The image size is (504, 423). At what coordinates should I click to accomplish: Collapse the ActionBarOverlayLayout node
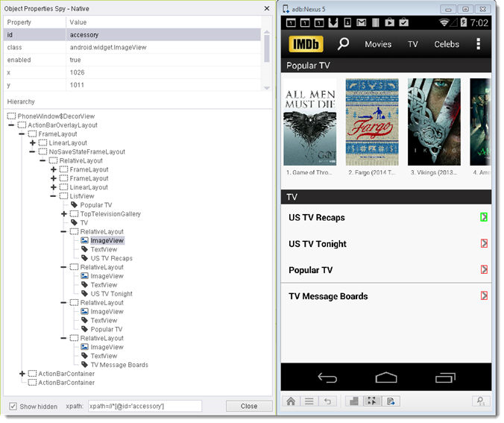tap(12, 126)
